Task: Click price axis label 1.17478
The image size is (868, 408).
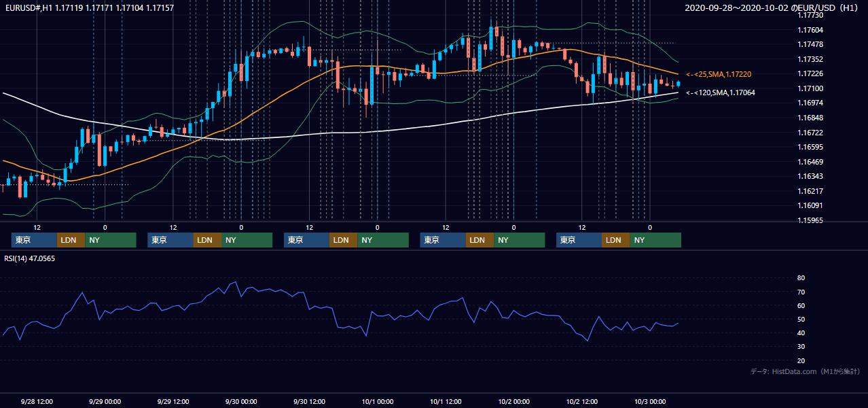Action: 810,45
